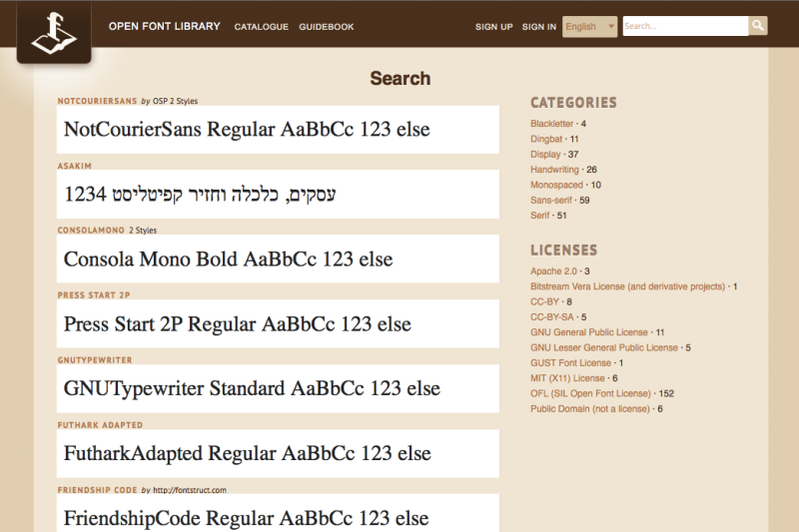Filter by Bitstream Vera License
799x532 pixels.
[x=628, y=286]
